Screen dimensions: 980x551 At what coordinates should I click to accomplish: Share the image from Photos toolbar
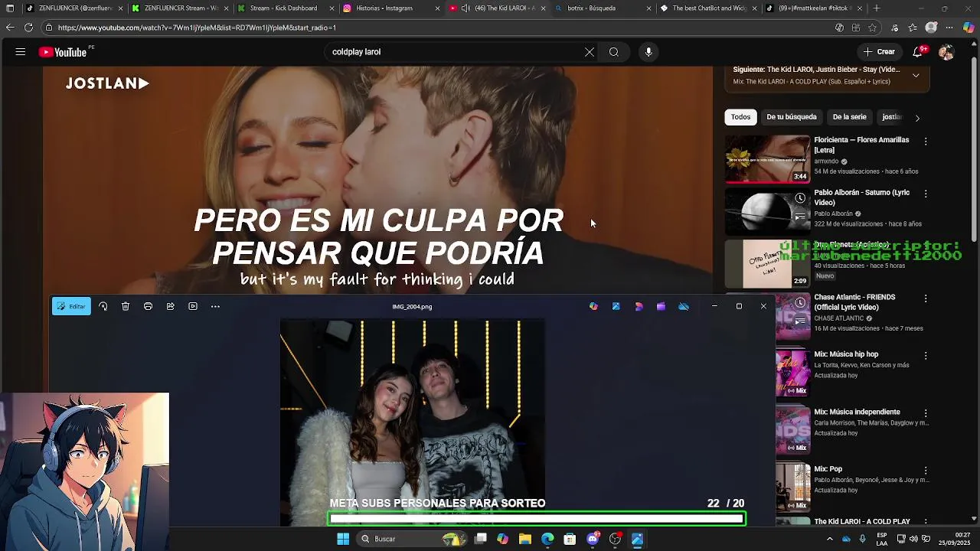pyautogui.click(x=171, y=306)
